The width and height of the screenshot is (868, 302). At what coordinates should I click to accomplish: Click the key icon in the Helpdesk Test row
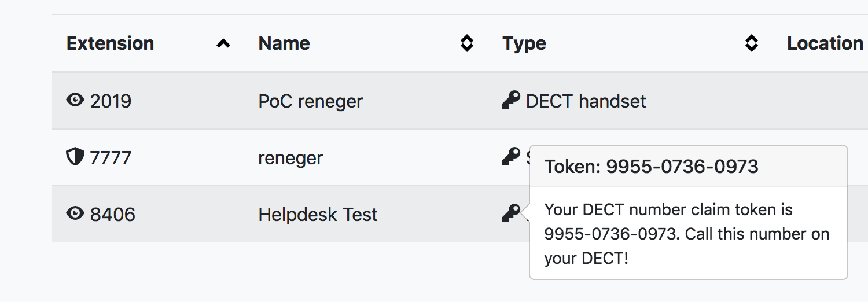511,213
